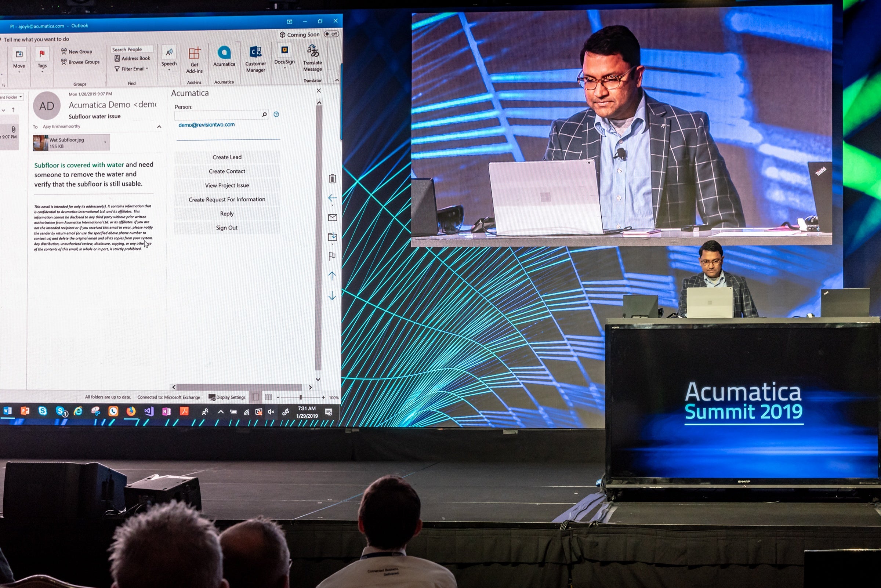This screenshot has width=881, height=588.
Task: Go to next item with down arrow
Action: pyautogui.click(x=332, y=296)
